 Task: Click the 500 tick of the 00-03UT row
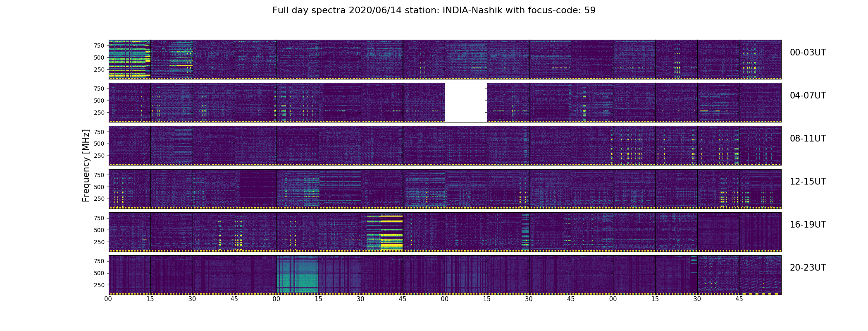(99, 58)
